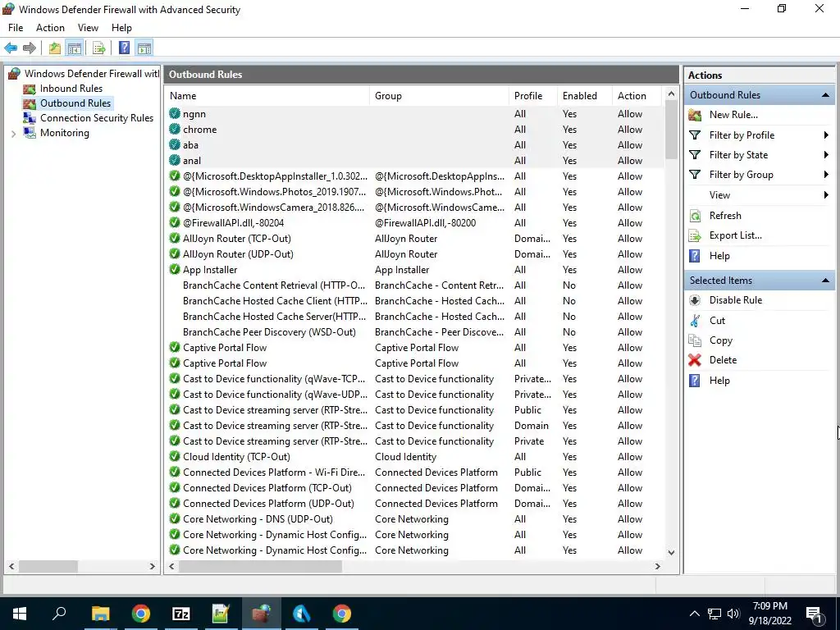Click the Cut scissors icon

pos(695,321)
